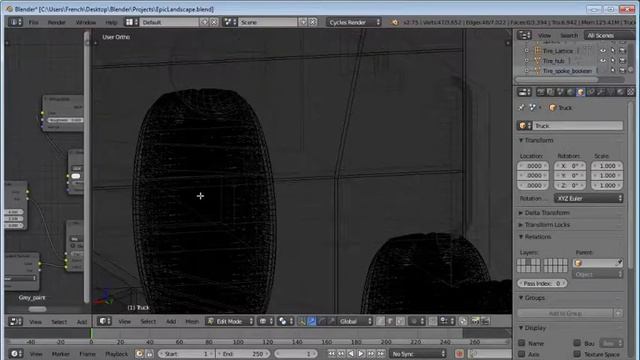Image resolution: width=640 pixels, height=360 pixels.
Task: Click the timeline ruler at frame 100
Action: coord(239,342)
